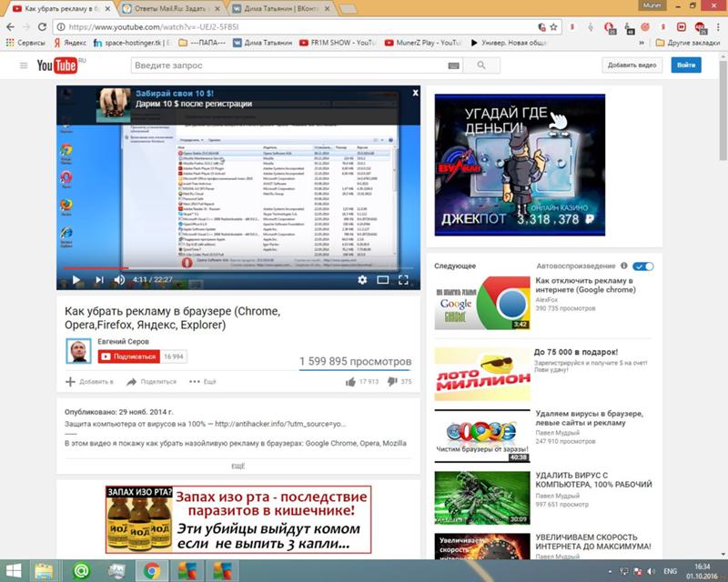
Task: Close the overlay ad on the video
Action: pyautogui.click(x=416, y=93)
